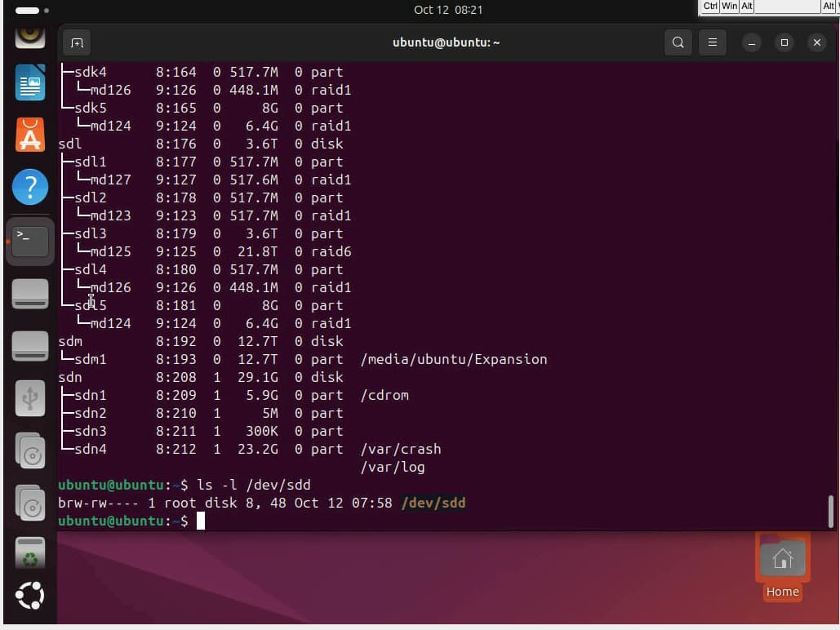Open the App Center dock icon
This screenshot has width=840, height=630.
pyautogui.click(x=30, y=135)
